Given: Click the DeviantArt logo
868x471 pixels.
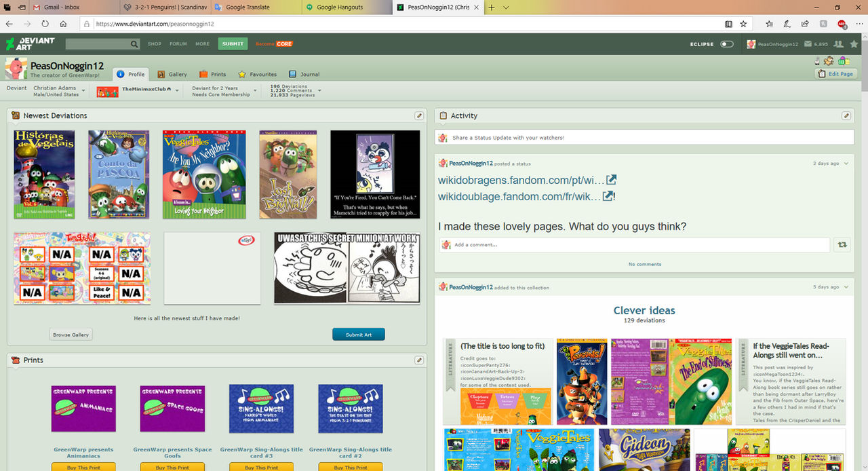Looking at the screenshot, I should pos(30,44).
